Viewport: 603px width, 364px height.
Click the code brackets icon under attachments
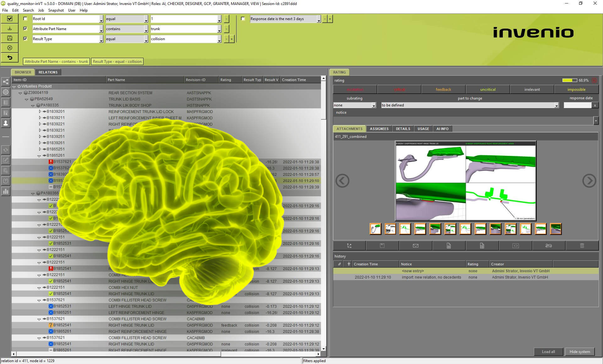[x=515, y=246]
